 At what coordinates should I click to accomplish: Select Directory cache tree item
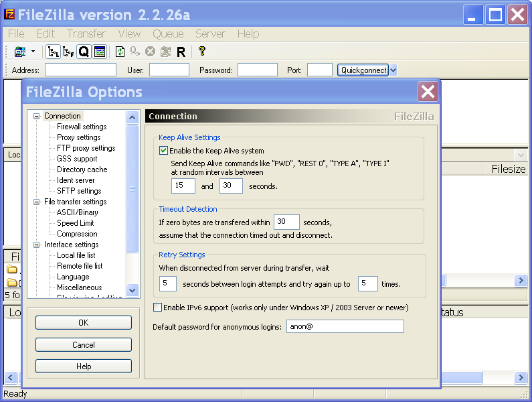coord(82,170)
